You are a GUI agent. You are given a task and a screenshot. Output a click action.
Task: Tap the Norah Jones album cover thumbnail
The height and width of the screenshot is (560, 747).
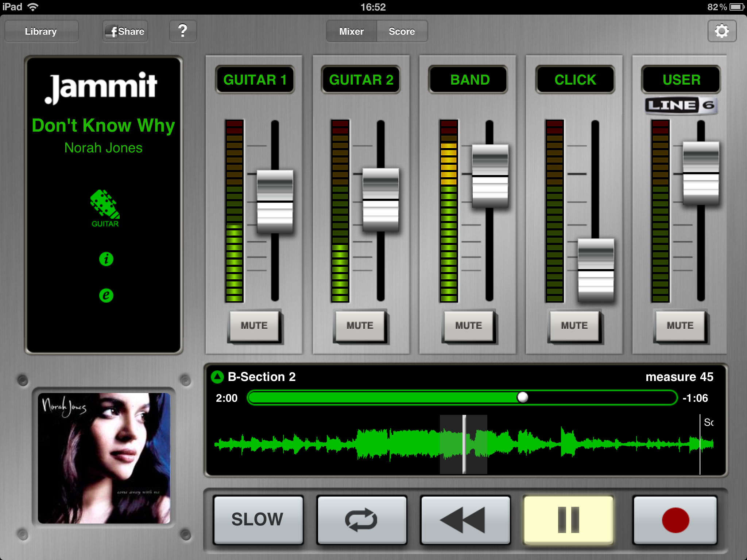pos(104,458)
